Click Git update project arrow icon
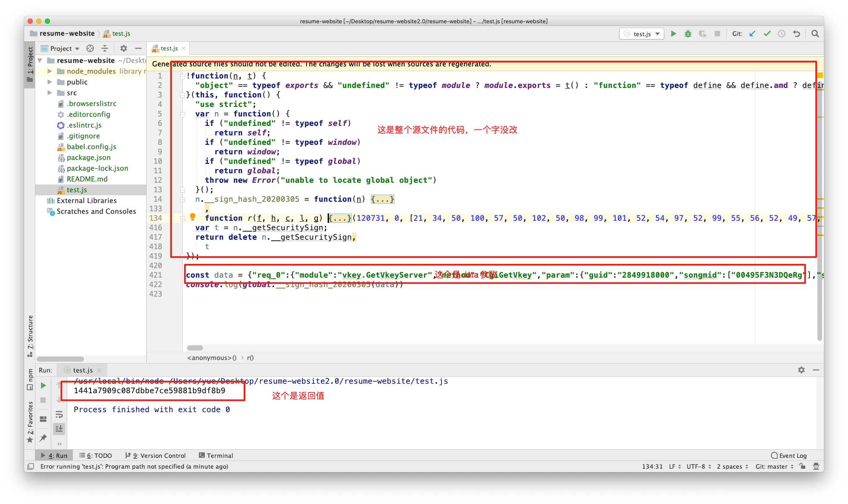The width and height of the screenshot is (848, 504). point(752,34)
